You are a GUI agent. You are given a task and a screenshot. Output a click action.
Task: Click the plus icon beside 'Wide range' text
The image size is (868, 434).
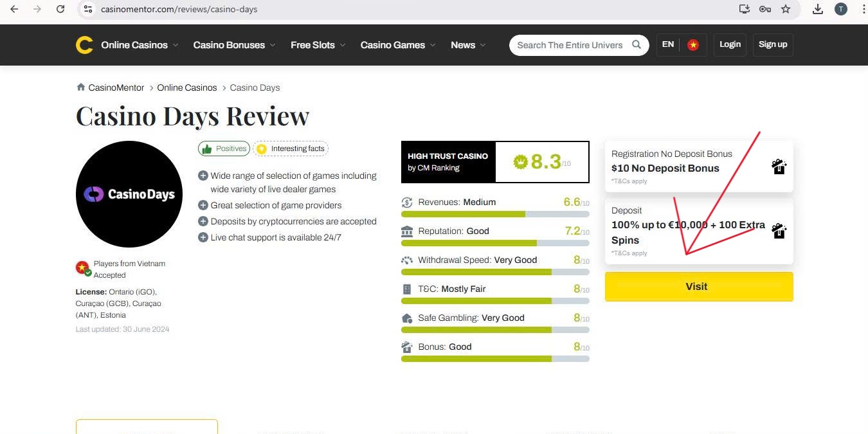click(203, 176)
